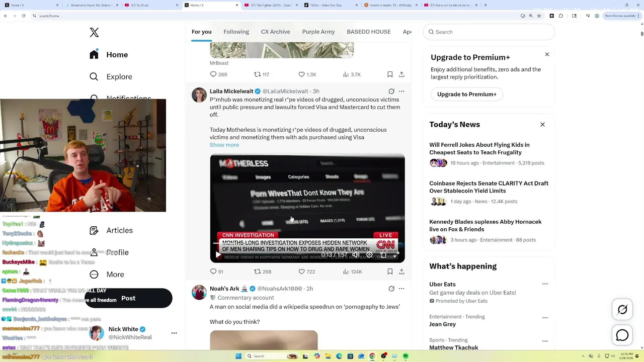
Task: Open Noah's Ark profile avatar
Action: pyautogui.click(x=199, y=292)
